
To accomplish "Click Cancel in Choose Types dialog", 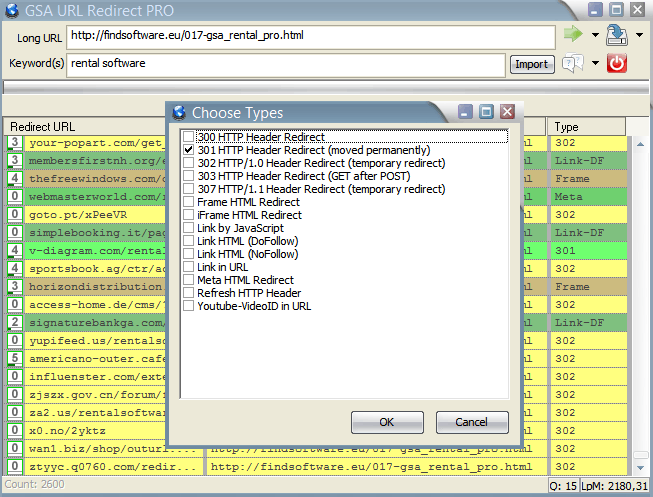I will click(x=472, y=422).
